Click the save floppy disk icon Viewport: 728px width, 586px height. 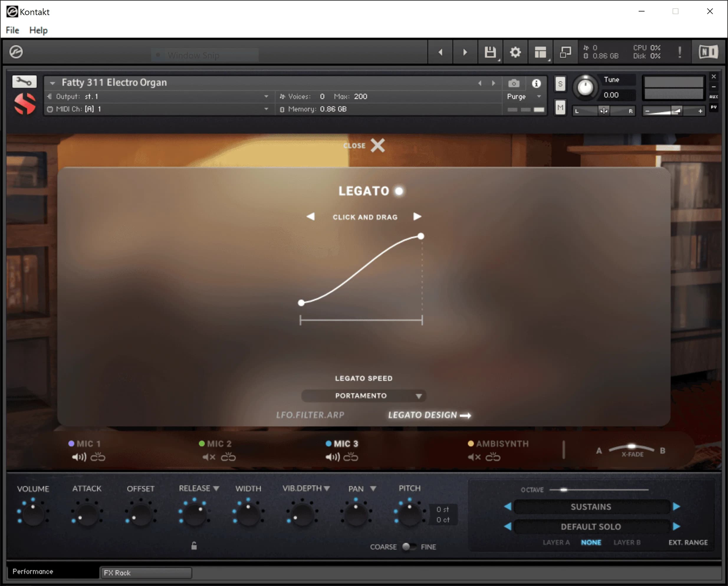[x=490, y=52]
